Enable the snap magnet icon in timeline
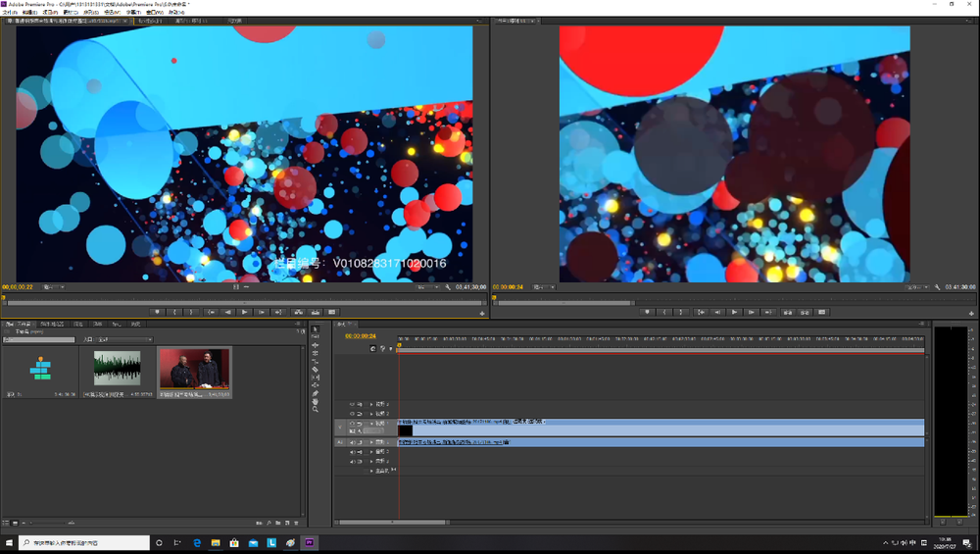The image size is (980, 554). click(x=373, y=348)
